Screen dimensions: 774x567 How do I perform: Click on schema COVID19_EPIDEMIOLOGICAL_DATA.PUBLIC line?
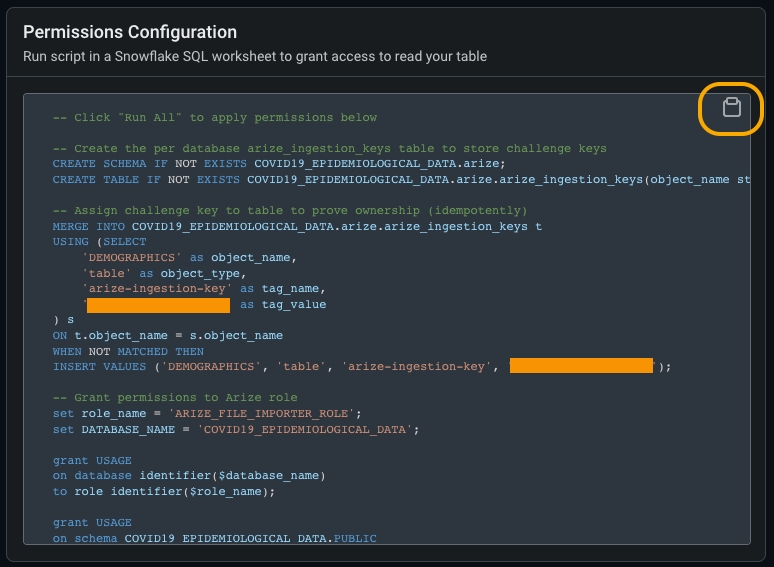tap(214, 538)
